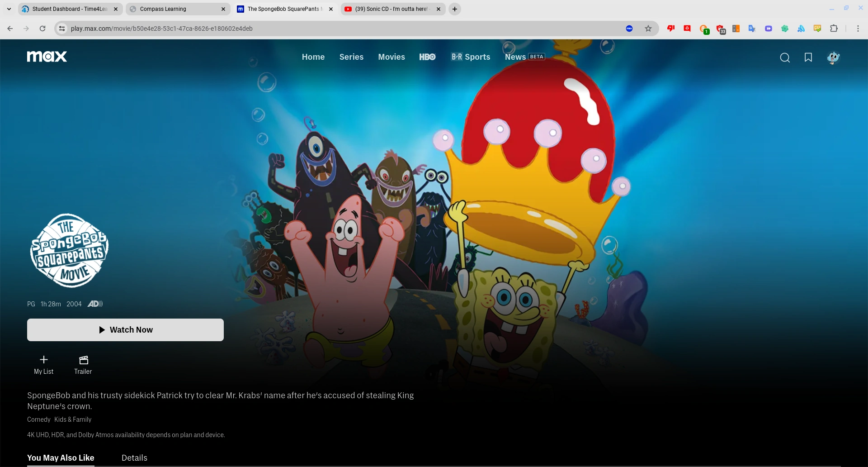The height and width of the screenshot is (467, 868).
Task: Open Chrome's three-dot menu
Action: (859, 28)
